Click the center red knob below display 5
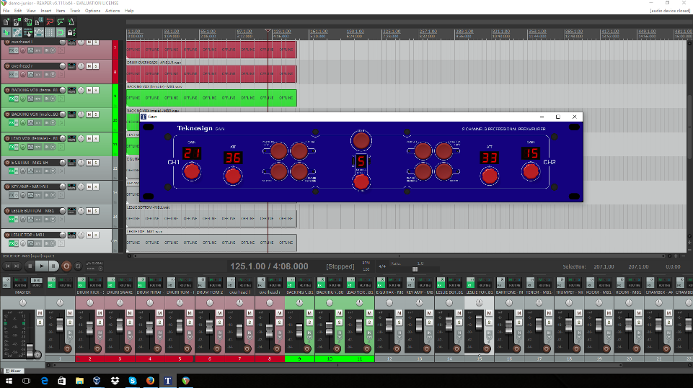This screenshot has width=693, height=388. (x=361, y=182)
